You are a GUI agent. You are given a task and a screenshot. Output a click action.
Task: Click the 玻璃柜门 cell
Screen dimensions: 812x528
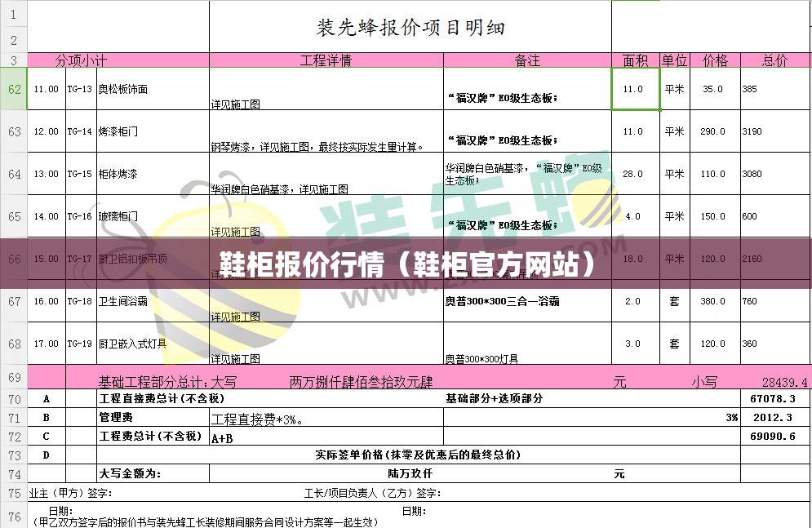[x=153, y=216]
